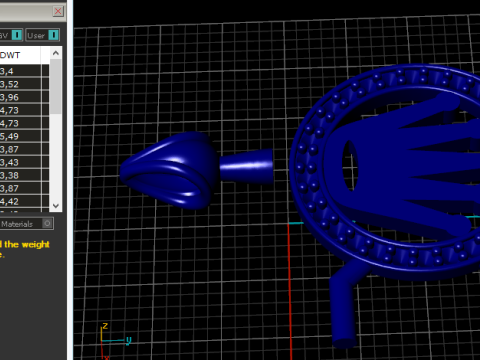Select the 5,49 row in the DWT list
480x360 pixels.
pos(24,136)
